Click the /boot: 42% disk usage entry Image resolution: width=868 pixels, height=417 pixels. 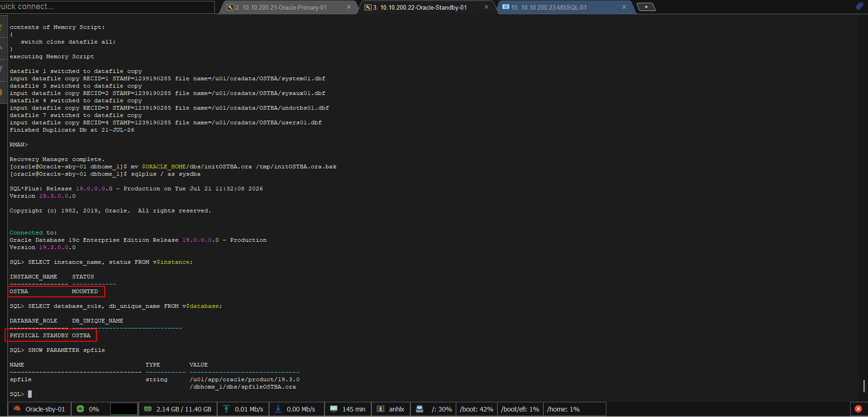[x=476, y=409]
